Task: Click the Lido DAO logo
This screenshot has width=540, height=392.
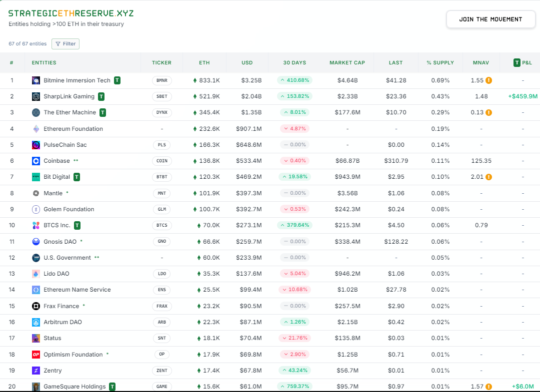Action: coord(35,274)
